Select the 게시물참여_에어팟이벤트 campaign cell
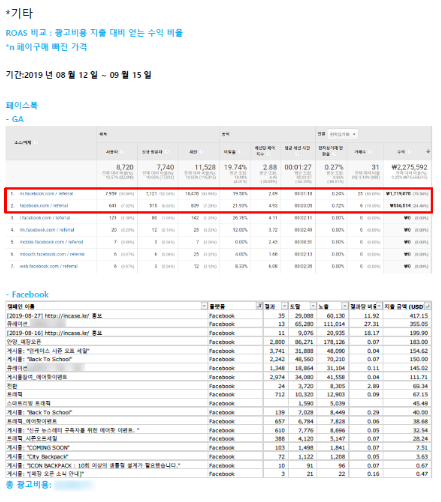Viewport: 441px width, 502px height. [107, 377]
